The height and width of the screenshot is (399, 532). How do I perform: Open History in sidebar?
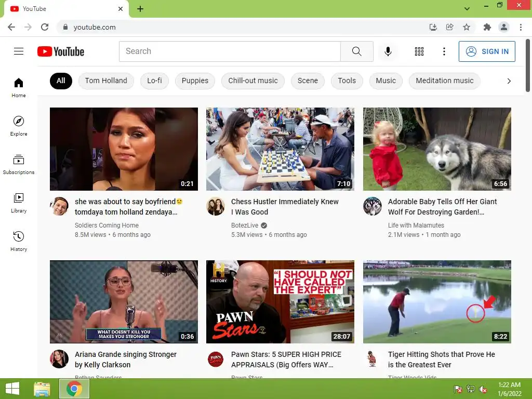pos(19,241)
